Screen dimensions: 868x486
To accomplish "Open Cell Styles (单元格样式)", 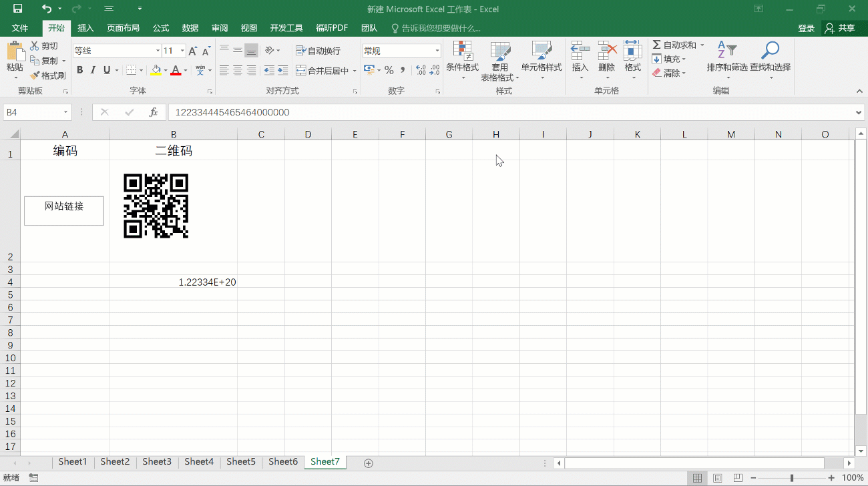I will coord(541,61).
